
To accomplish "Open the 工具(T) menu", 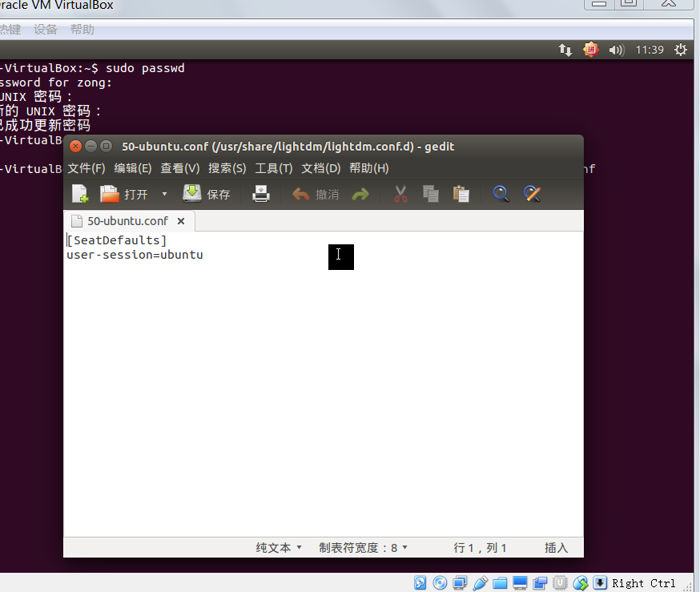I will [274, 168].
